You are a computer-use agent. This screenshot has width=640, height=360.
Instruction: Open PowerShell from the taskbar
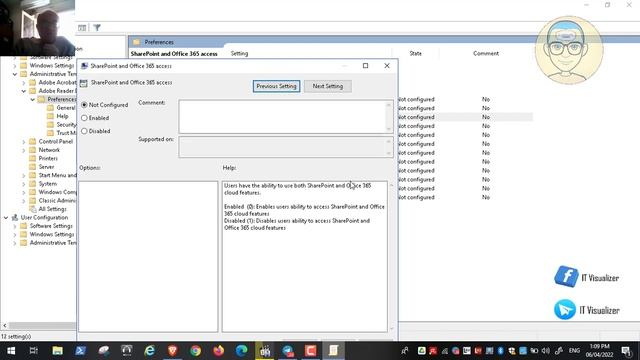(80, 351)
